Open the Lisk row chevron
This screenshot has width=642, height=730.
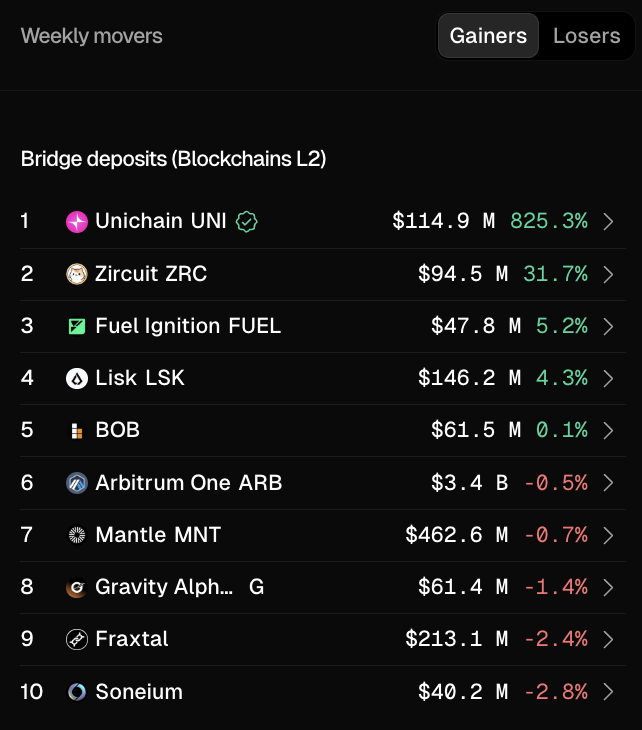608,379
